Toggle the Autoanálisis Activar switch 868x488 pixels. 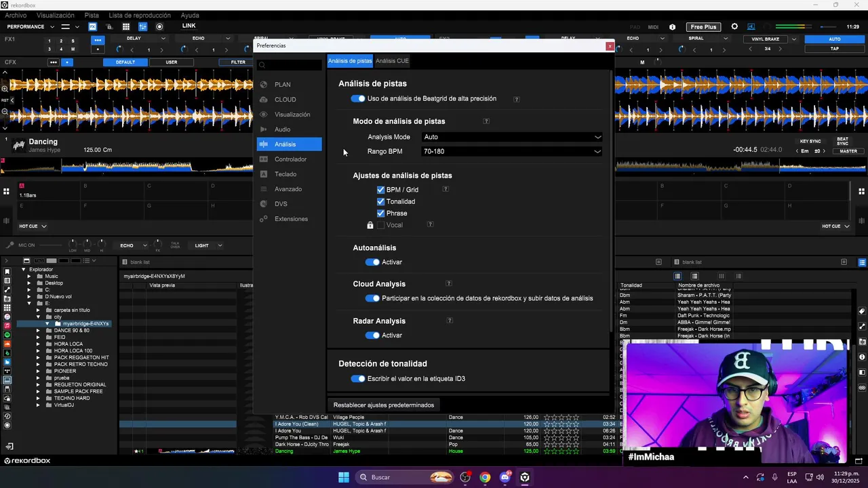[x=372, y=262]
